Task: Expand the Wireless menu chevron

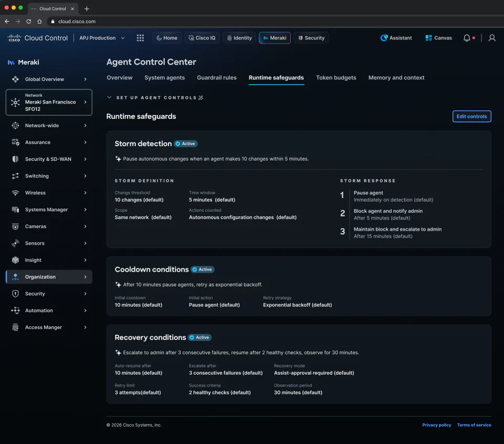Action: tap(85, 193)
